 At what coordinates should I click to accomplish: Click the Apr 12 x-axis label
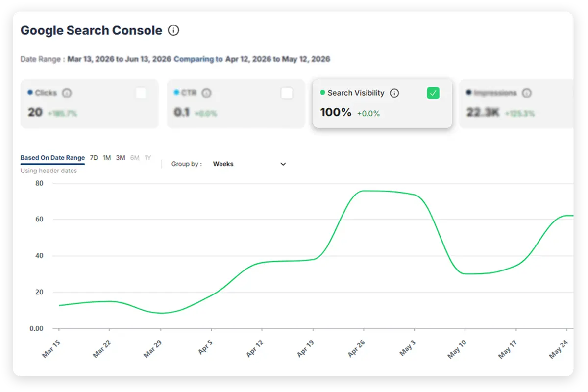click(x=254, y=348)
